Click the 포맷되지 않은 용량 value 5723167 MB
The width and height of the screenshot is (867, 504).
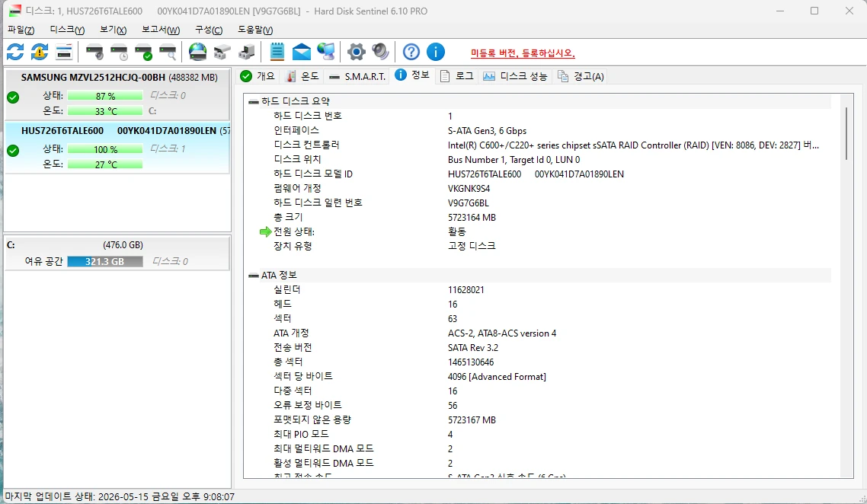point(472,420)
